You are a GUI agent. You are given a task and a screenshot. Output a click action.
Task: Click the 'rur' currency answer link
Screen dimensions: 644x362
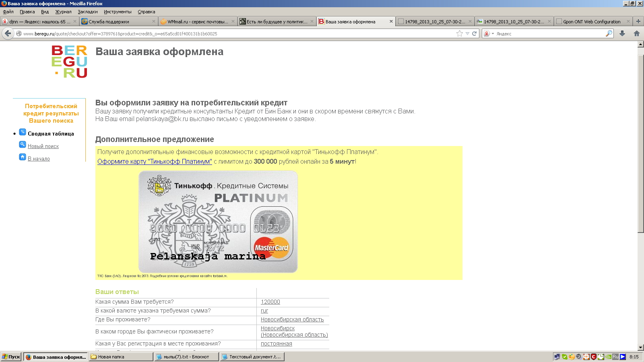click(x=264, y=311)
